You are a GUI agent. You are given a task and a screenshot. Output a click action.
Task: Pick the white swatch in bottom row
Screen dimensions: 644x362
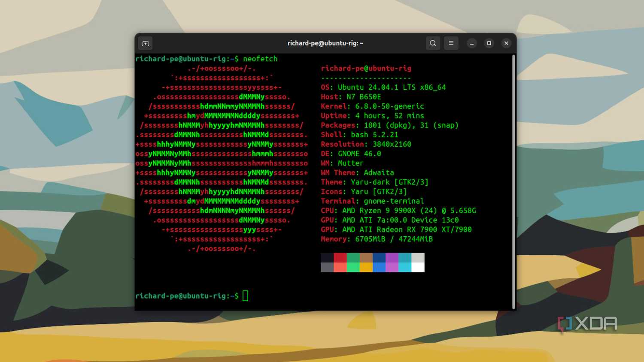[x=418, y=267]
